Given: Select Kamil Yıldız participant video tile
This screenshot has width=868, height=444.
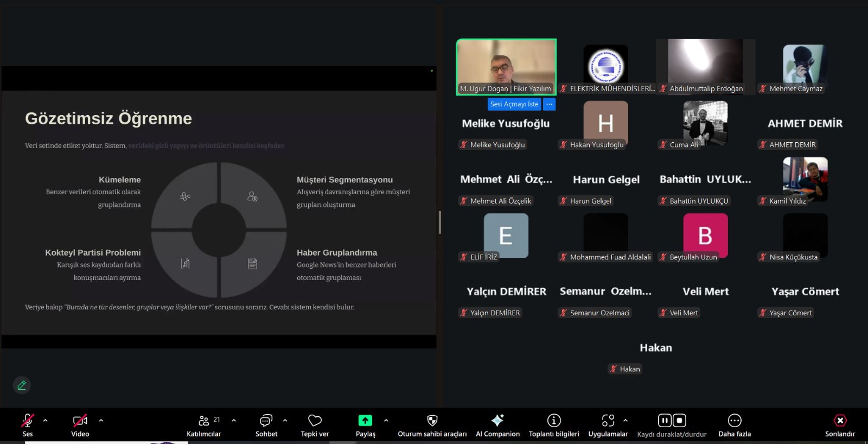Looking at the screenshot, I should 805,180.
